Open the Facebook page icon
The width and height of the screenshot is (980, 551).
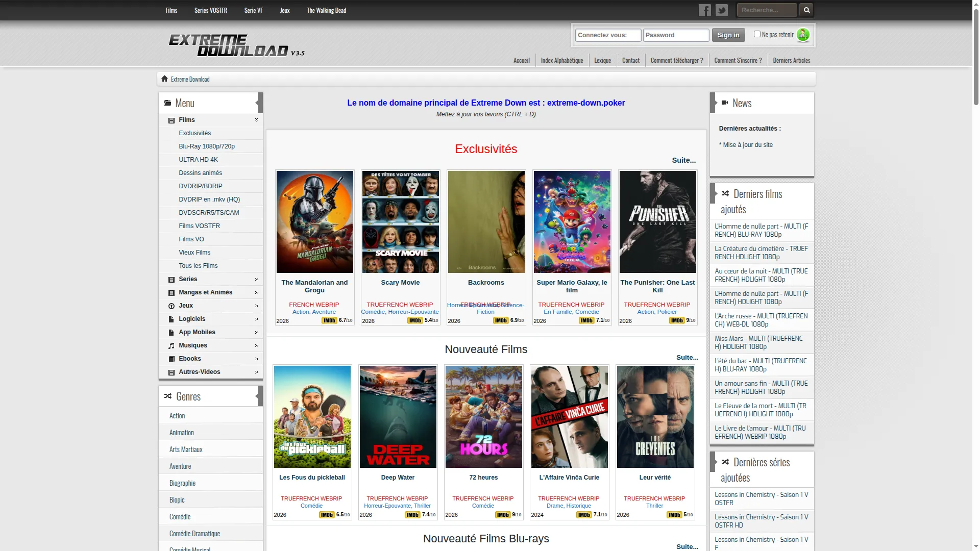[x=704, y=10]
